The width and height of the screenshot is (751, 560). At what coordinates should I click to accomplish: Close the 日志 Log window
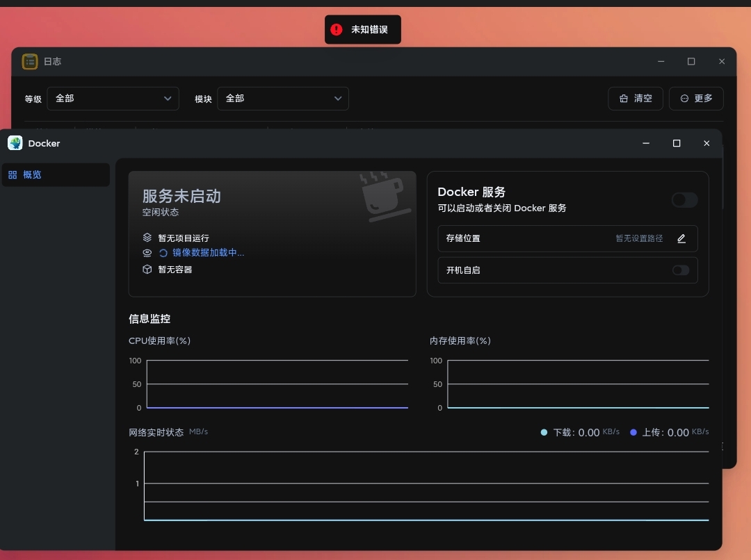[x=722, y=61]
